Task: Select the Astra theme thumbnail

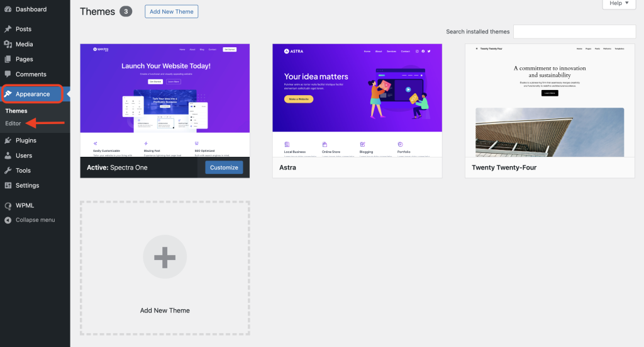Action: pyautogui.click(x=357, y=101)
